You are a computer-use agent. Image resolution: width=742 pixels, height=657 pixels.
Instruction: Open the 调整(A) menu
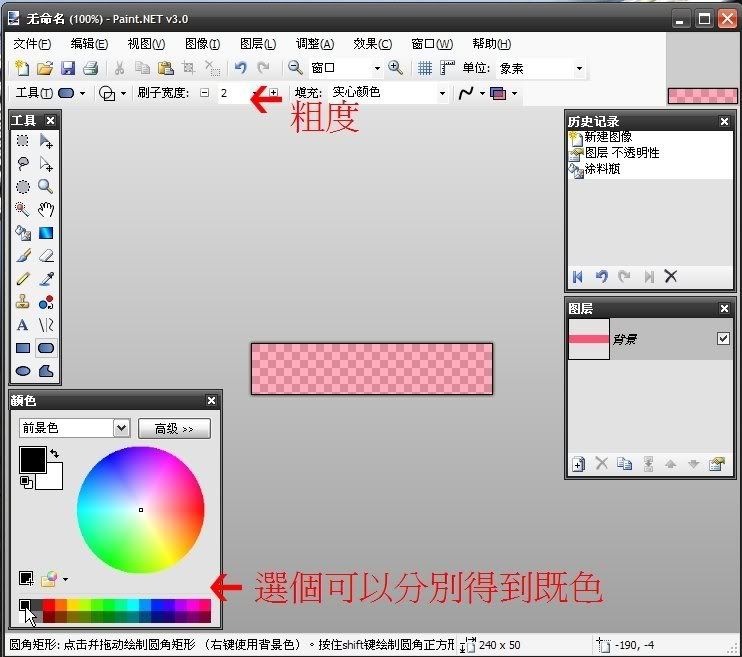(315, 44)
